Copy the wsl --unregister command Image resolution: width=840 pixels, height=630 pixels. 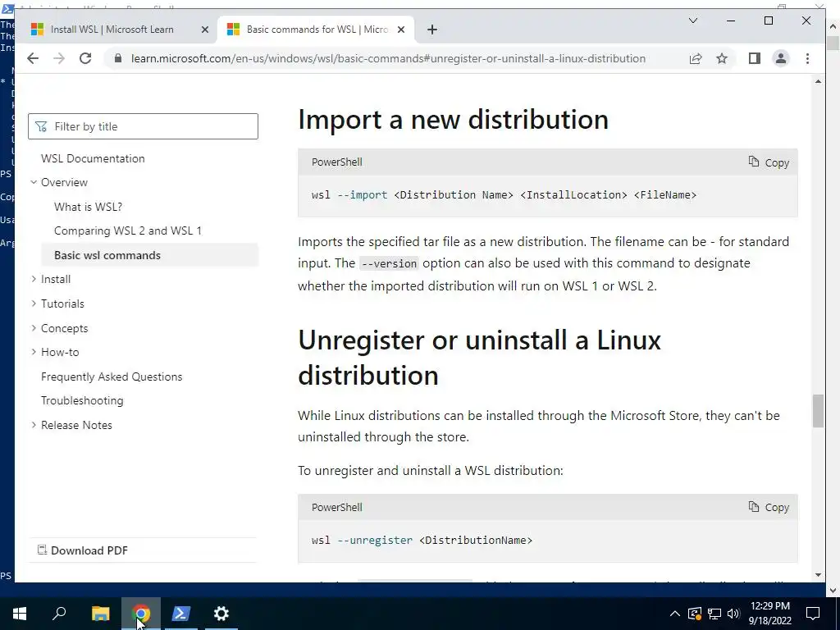[x=769, y=507]
